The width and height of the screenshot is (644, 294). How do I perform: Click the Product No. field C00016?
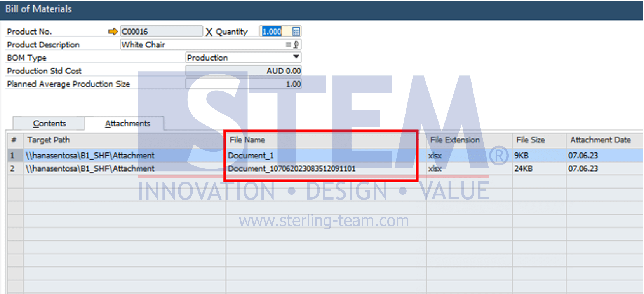click(x=161, y=31)
